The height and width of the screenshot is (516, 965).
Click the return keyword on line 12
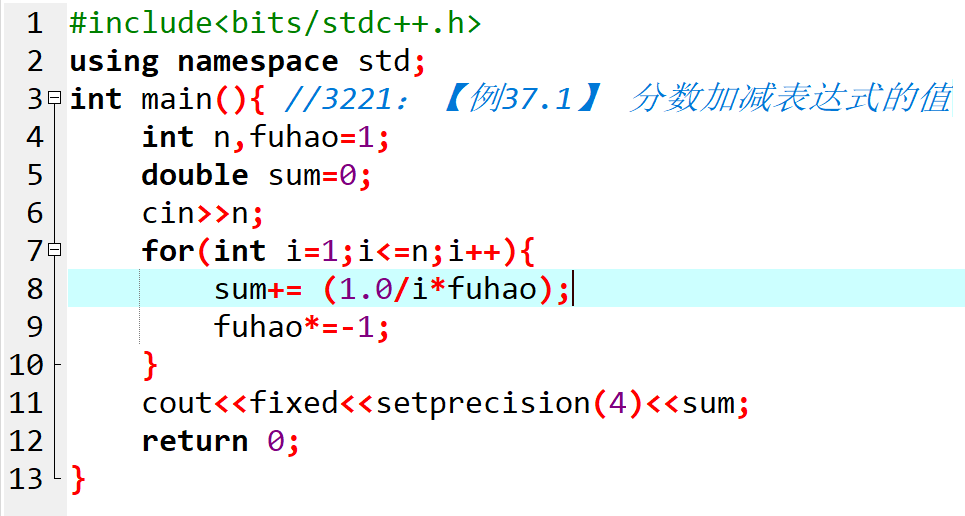coord(195,441)
